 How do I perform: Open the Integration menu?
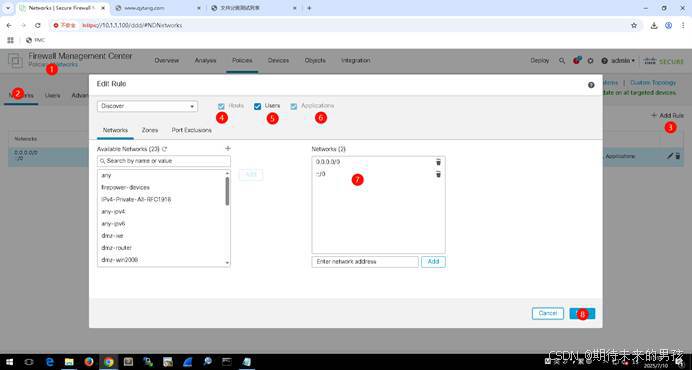[x=355, y=60]
